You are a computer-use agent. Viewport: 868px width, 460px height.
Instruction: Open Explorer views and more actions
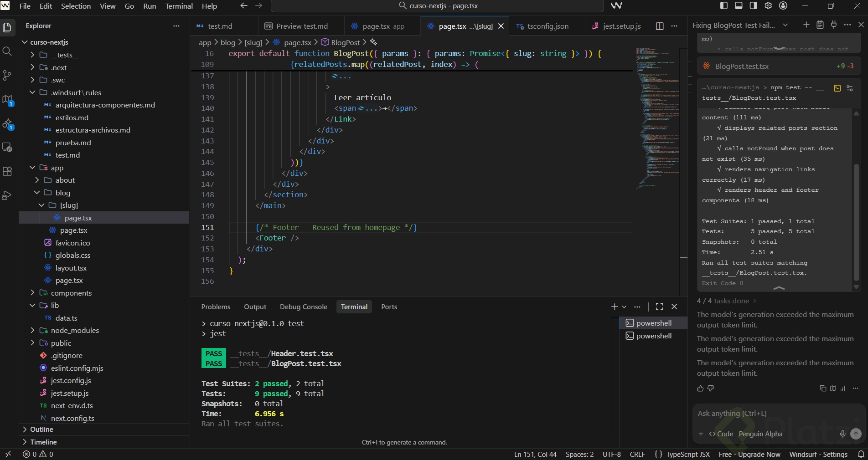click(x=176, y=26)
